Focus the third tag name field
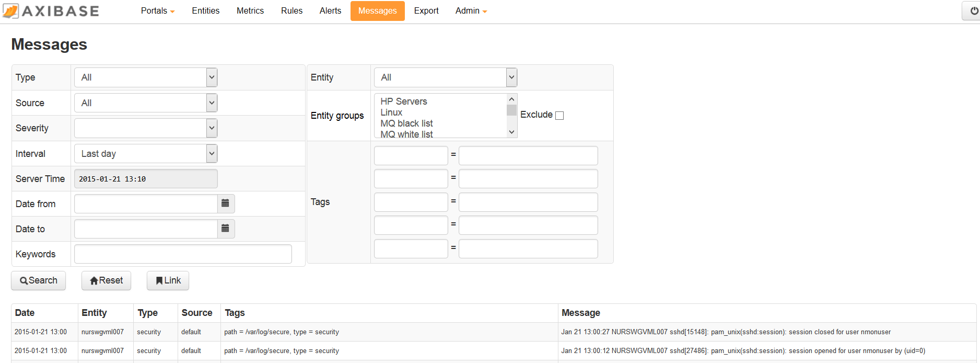 (411, 202)
